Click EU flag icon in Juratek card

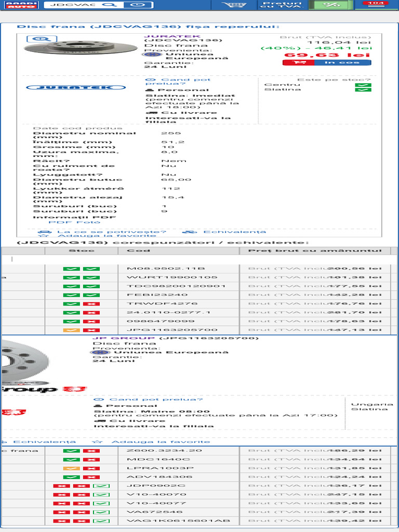151,54
